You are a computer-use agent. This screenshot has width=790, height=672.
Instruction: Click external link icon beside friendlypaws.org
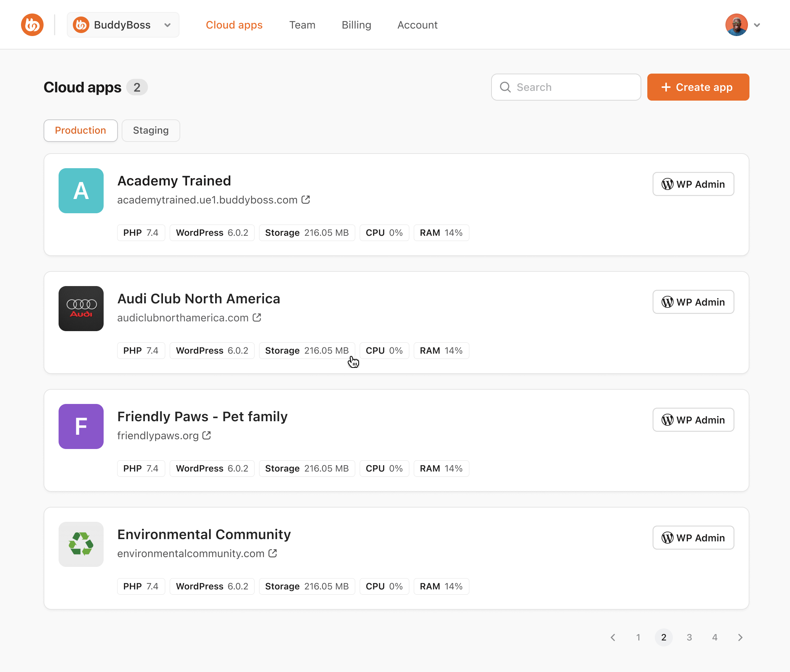207,435
